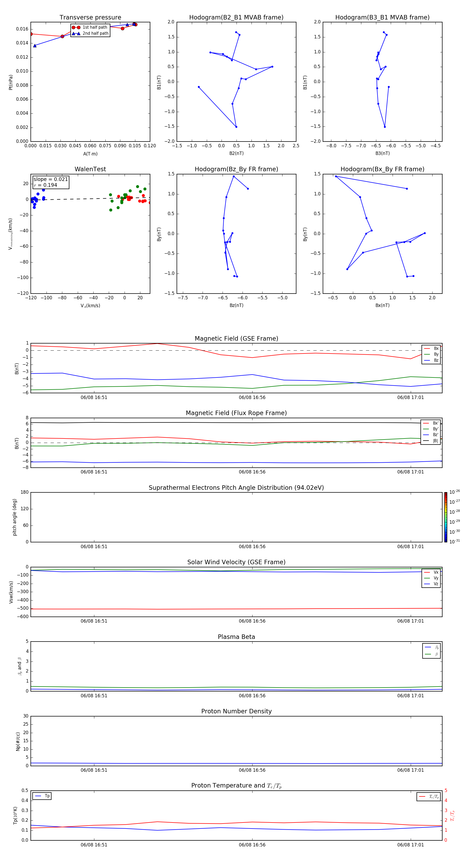Click the pitch angle distribution colorbar
The width and height of the screenshot is (473, 868).
click(x=445, y=517)
